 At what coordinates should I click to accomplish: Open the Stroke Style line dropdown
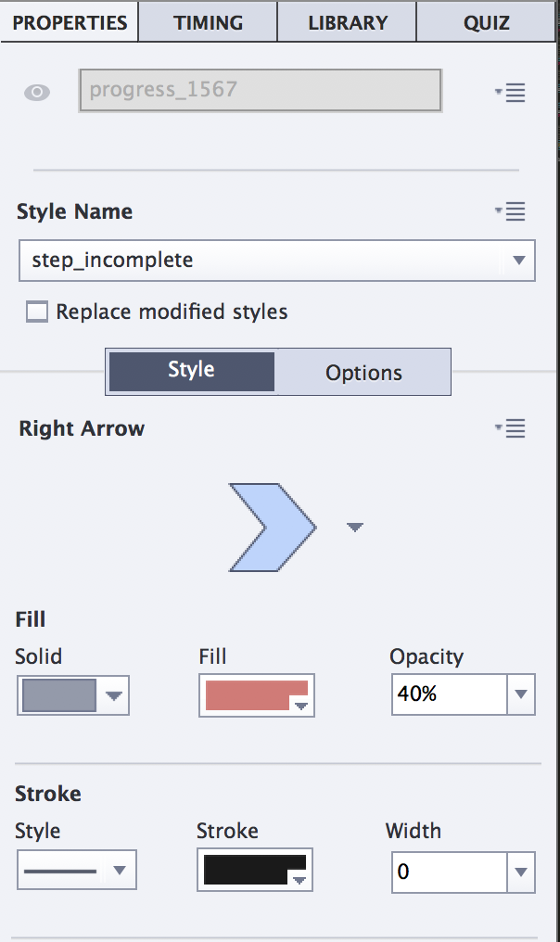tap(76, 870)
